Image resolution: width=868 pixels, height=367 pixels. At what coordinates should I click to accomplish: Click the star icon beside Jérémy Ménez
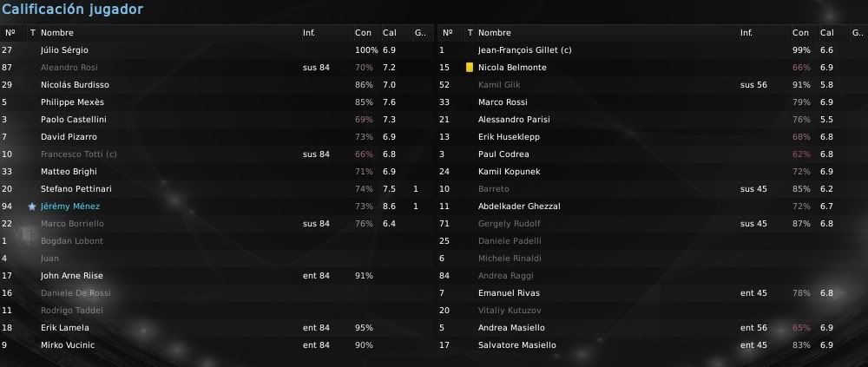[32, 206]
